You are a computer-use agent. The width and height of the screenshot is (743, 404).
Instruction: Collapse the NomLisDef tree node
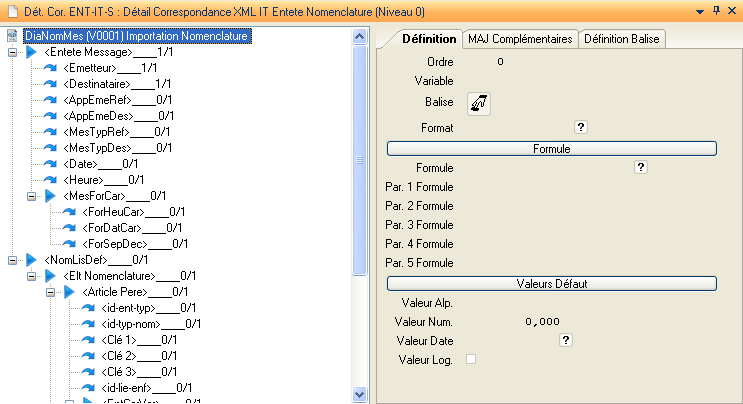point(12,259)
